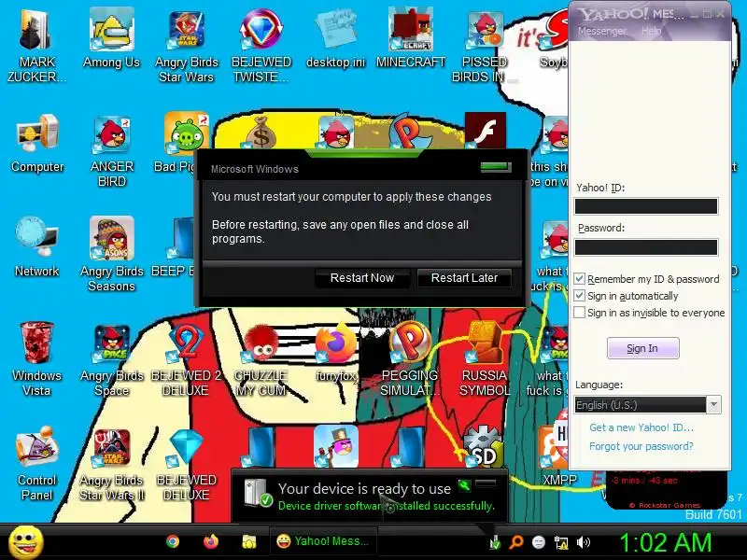
Task: Click the Restart Now button
Action: point(362,277)
